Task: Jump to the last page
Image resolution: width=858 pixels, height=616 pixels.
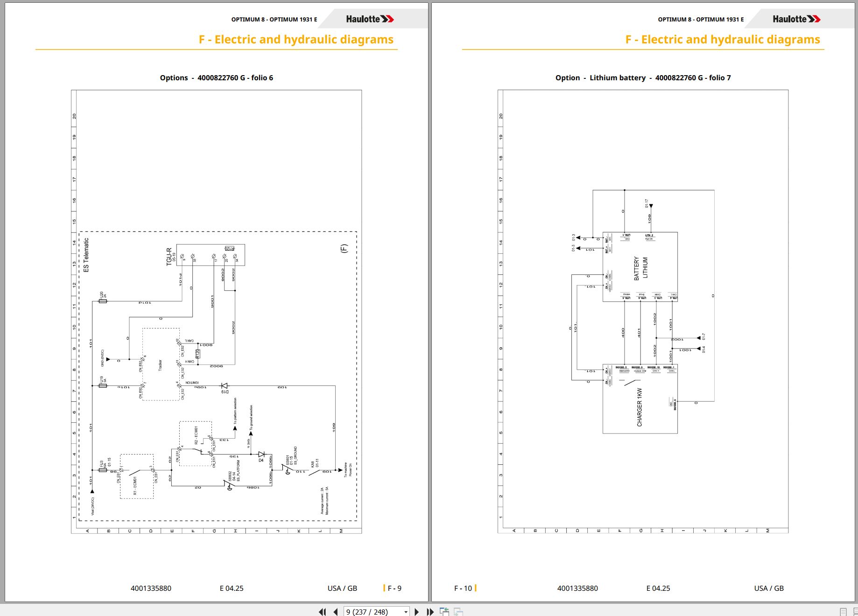Action: (x=430, y=612)
